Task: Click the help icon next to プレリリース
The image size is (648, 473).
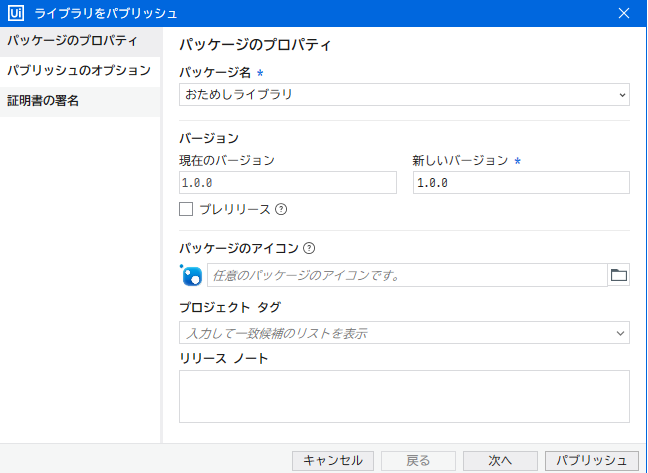Action: coord(281,209)
